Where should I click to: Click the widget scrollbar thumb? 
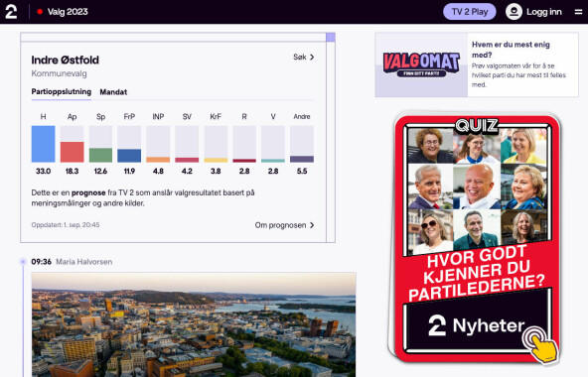pos(331,37)
